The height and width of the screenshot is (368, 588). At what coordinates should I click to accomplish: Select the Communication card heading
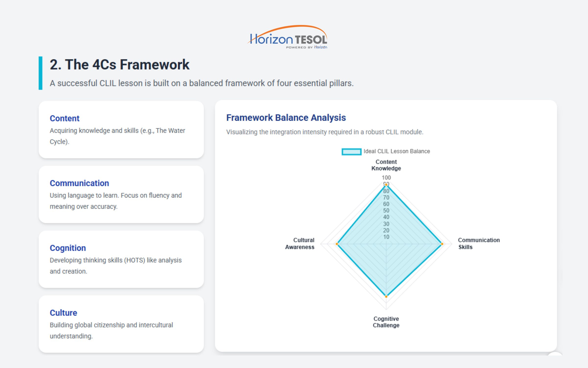coord(79,183)
